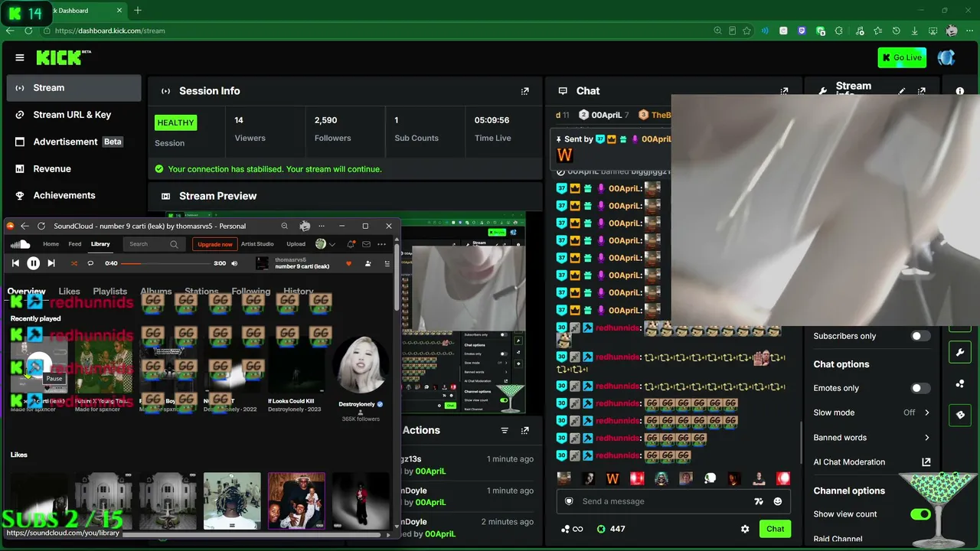The height and width of the screenshot is (551, 980).
Task: Unlike the playing SoundCloud track
Action: [348, 263]
